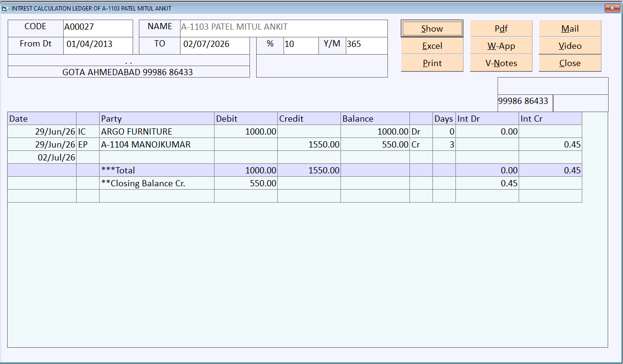
Task: Click the Credit column header
Action: pyautogui.click(x=309, y=119)
